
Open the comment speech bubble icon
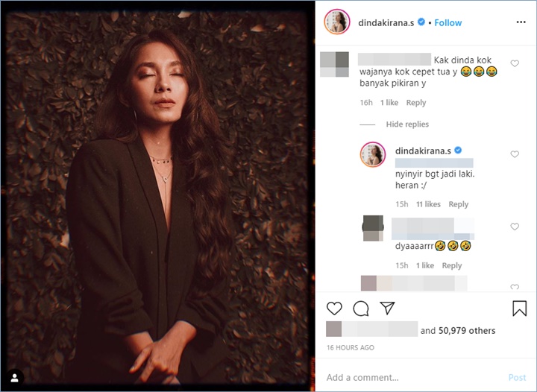[361, 309]
